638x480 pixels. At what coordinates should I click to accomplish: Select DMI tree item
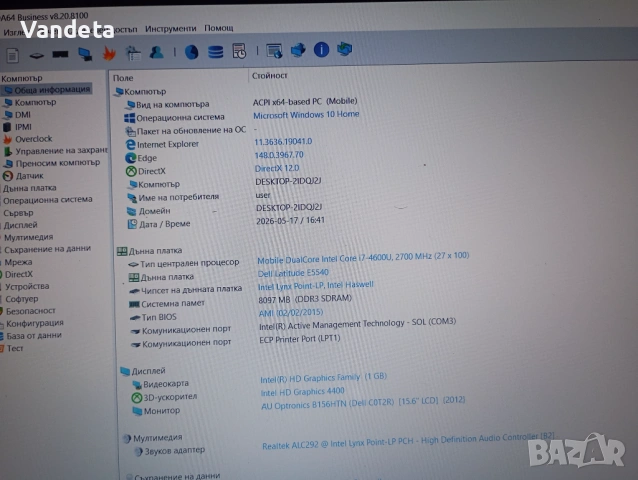click(18, 115)
